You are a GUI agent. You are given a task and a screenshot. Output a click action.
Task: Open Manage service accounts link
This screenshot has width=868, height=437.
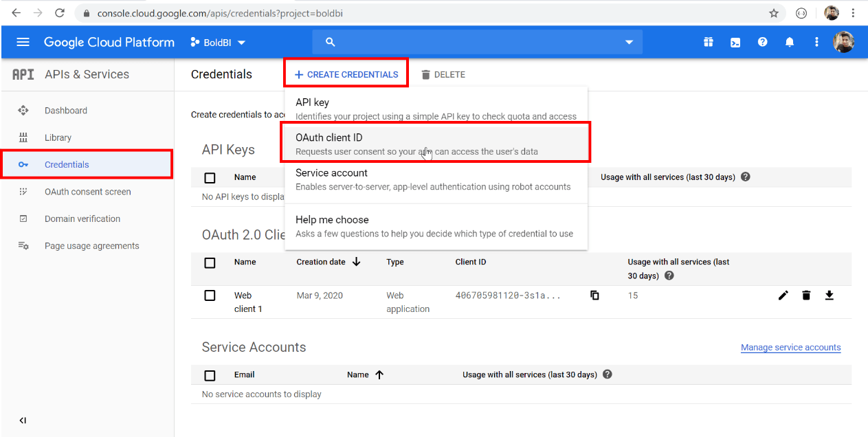[x=790, y=347]
